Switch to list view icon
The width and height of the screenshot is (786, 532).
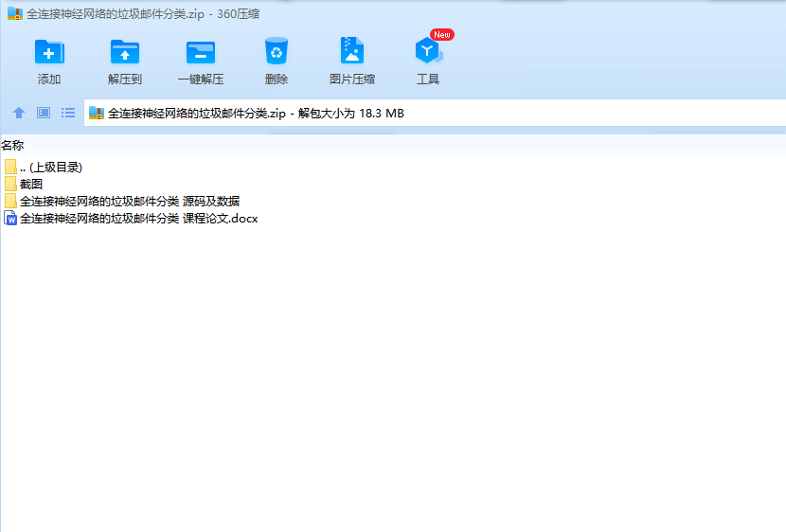pyautogui.click(x=68, y=113)
